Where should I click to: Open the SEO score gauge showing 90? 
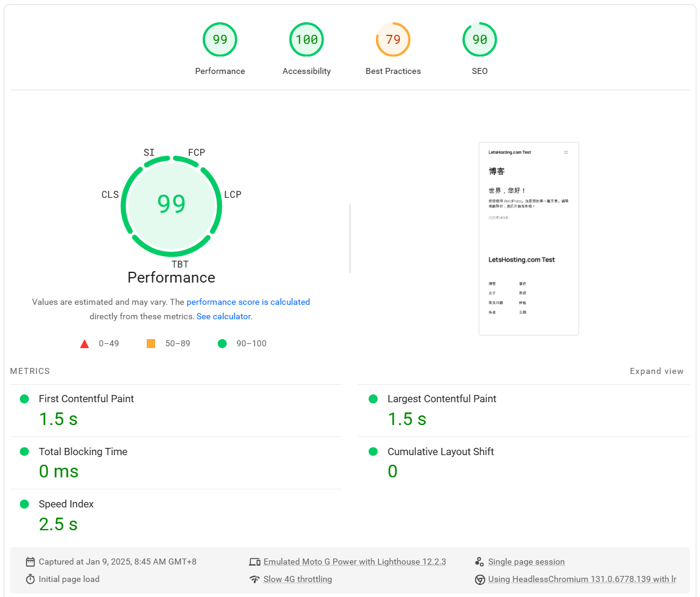tap(479, 39)
